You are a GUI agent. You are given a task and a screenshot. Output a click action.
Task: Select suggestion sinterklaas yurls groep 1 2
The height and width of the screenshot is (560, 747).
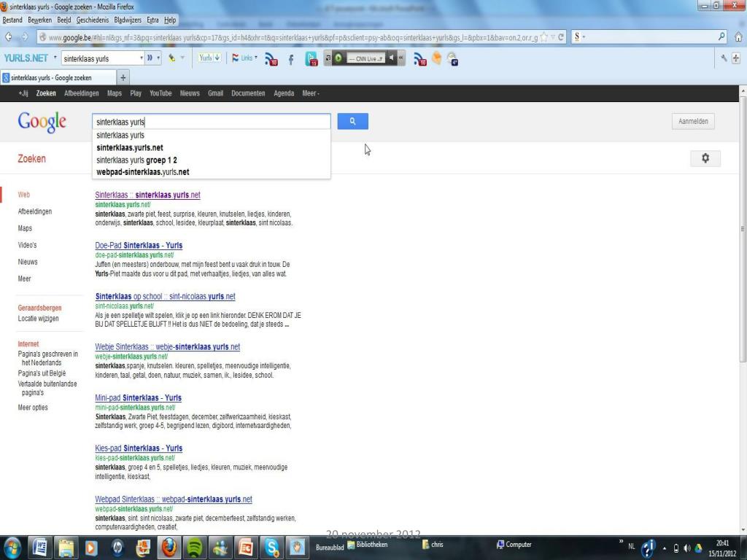pyautogui.click(x=211, y=160)
